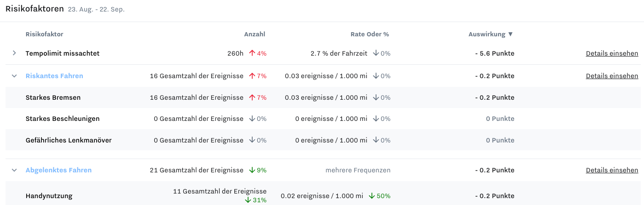Image resolution: width=644 pixels, height=205 pixels.
Task: Click green down arrow next to 50%
Action: (372, 196)
